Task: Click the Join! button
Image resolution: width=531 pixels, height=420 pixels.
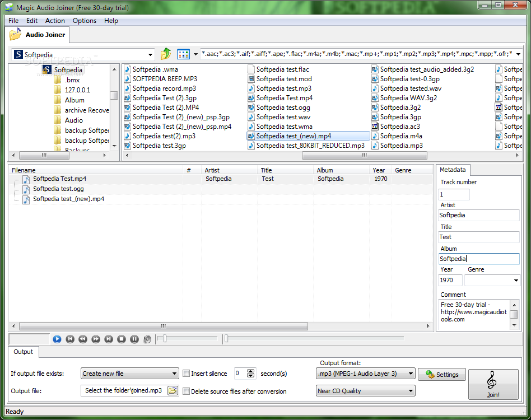Action: click(x=493, y=384)
